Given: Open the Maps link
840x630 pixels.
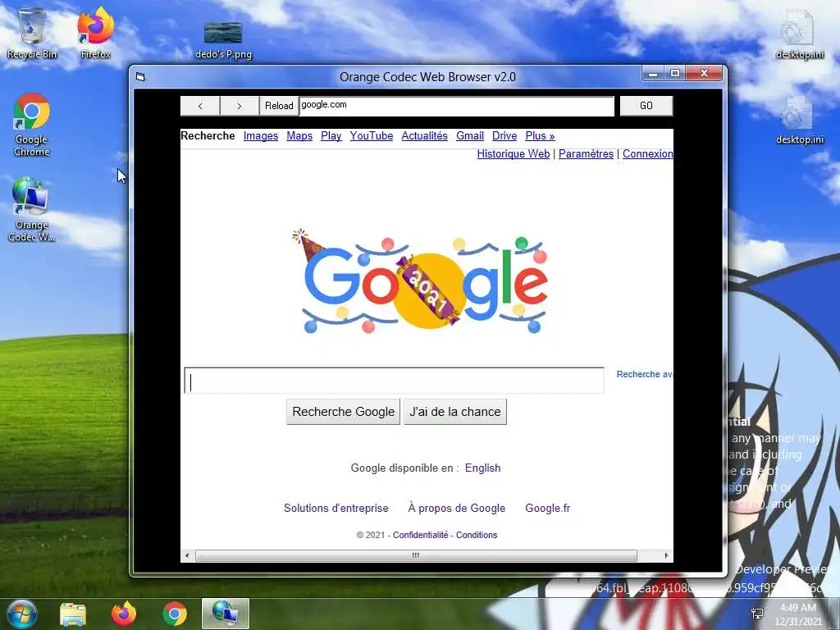Looking at the screenshot, I should (299, 136).
